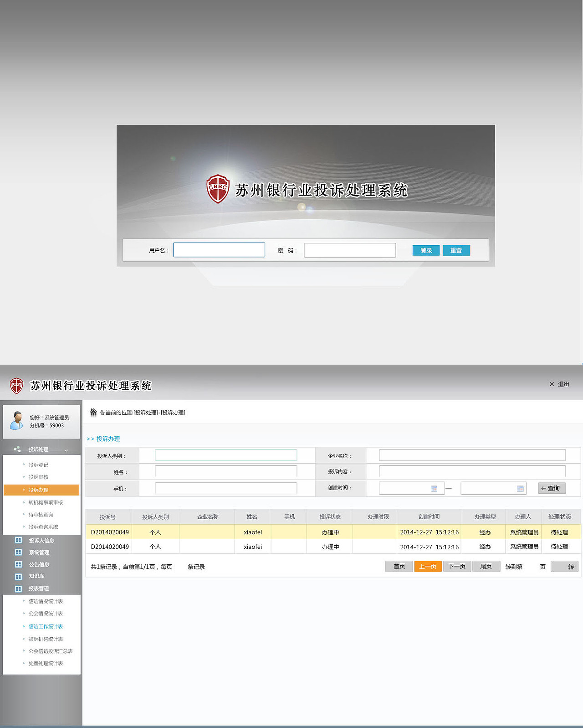Click D2014020049 in the yellow highlighted row
Image resolution: width=583 pixels, height=728 pixels.
(x=110, y=532)
